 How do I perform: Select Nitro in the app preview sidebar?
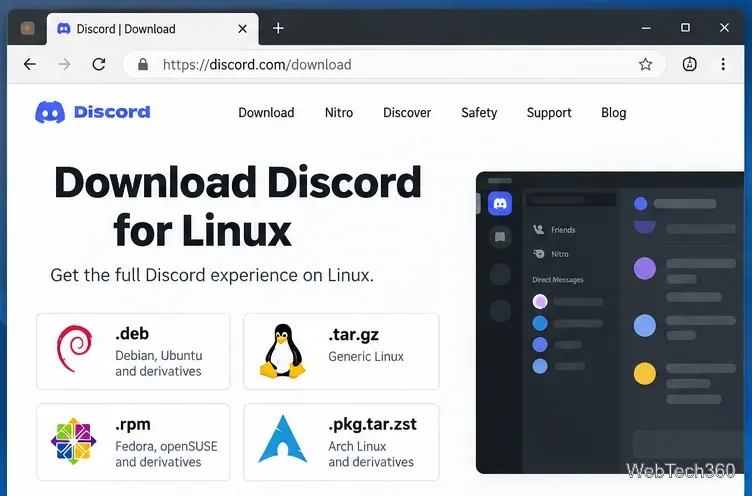(x=551, y=254)
